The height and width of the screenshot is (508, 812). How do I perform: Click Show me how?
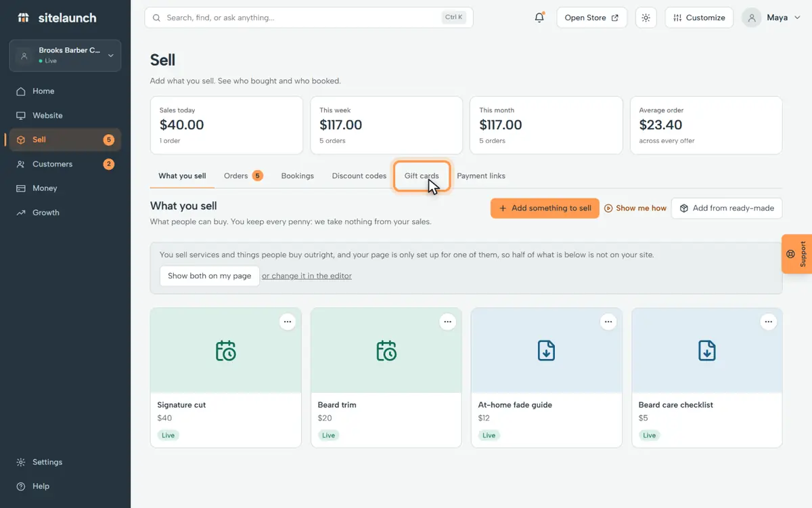tap(635, 209)
